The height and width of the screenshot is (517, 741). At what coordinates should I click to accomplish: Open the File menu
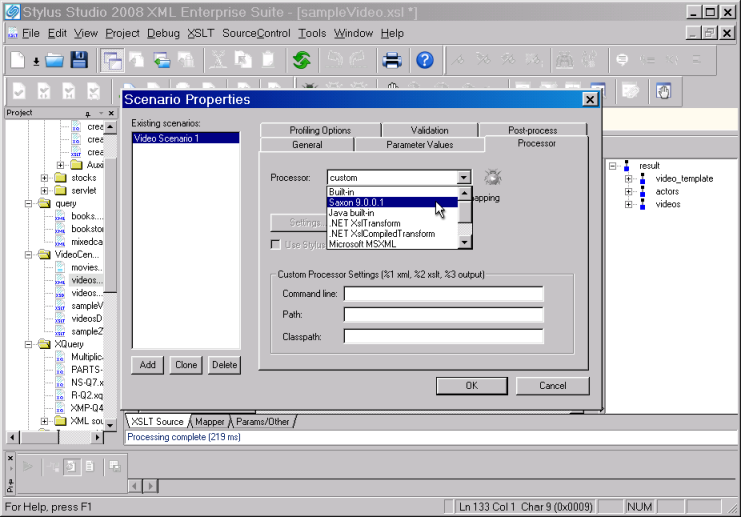tap(31, 33)
